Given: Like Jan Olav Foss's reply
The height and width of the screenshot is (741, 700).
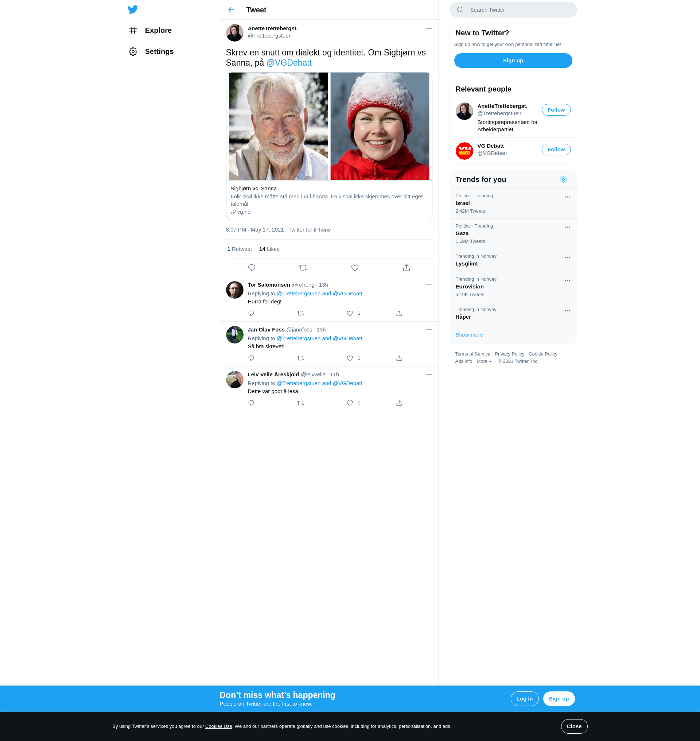Looking at the screenshot, I should tap(350, 358).
